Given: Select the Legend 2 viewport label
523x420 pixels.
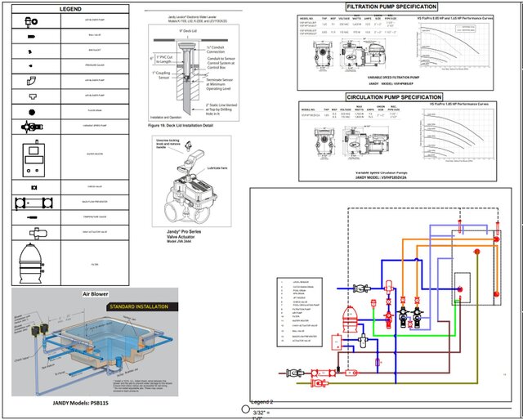Looking at the screenshot, I should pyautogui.click(x=261, y=403).
